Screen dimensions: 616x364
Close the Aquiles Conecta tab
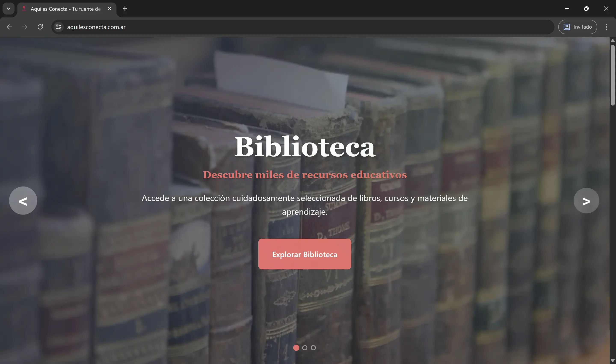110,9
